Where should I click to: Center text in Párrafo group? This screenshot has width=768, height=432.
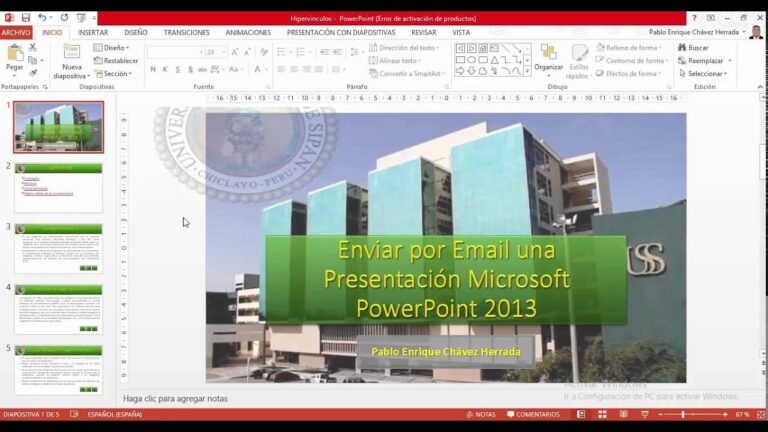point(293,70)
